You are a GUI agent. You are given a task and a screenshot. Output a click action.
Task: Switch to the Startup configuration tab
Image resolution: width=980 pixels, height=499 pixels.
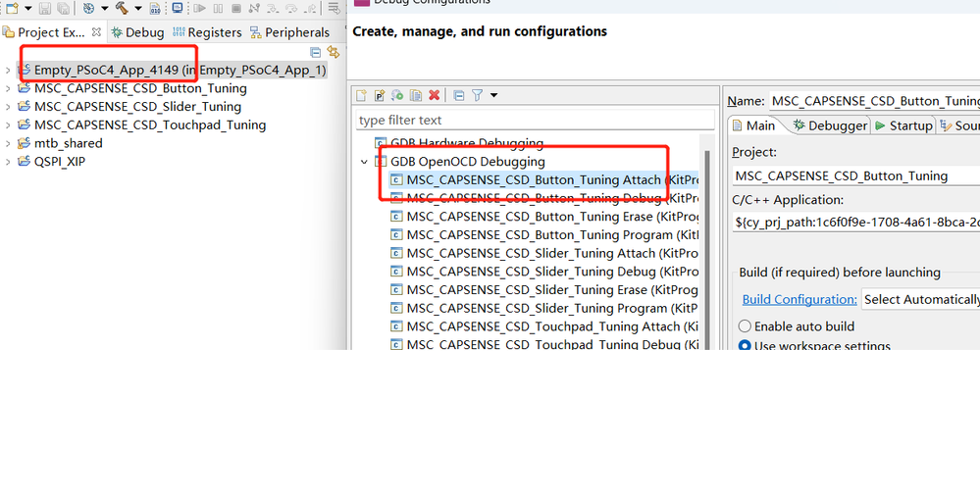tap(903, 125)
